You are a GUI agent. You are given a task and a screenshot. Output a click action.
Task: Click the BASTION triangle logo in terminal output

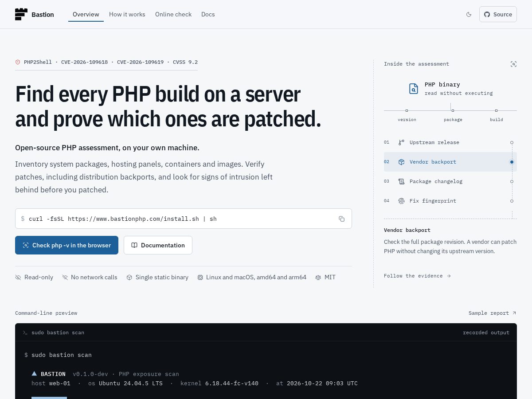pos(34,374)
